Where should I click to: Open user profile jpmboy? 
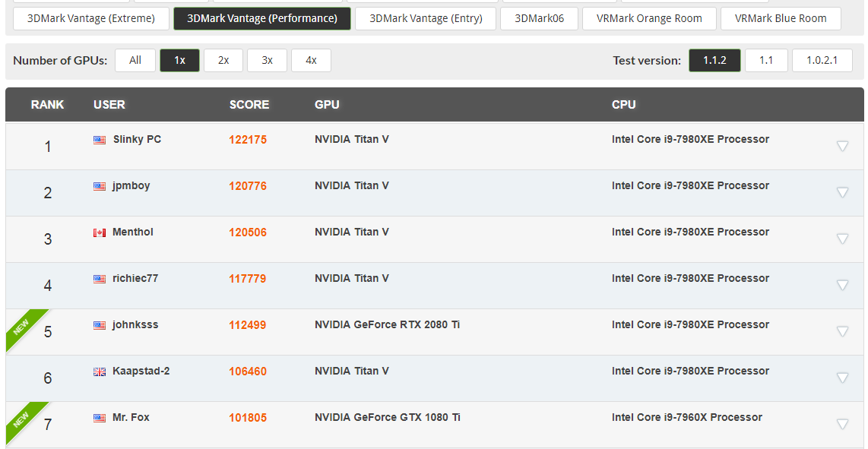click(131, 186)
